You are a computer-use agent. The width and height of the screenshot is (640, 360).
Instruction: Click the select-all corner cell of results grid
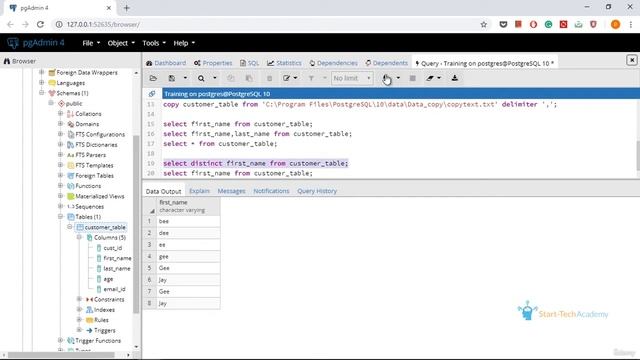pyautogui.click(x=150, y=206)
